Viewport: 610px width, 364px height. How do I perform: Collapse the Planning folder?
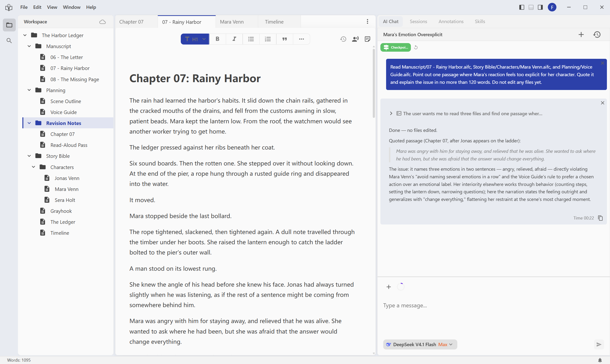[x=29, y=90]
